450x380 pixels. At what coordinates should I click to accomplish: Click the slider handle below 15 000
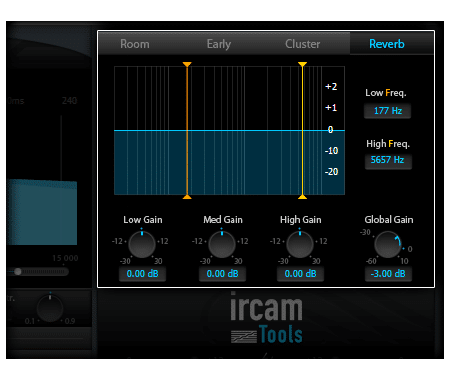click(x=18, y=272)
